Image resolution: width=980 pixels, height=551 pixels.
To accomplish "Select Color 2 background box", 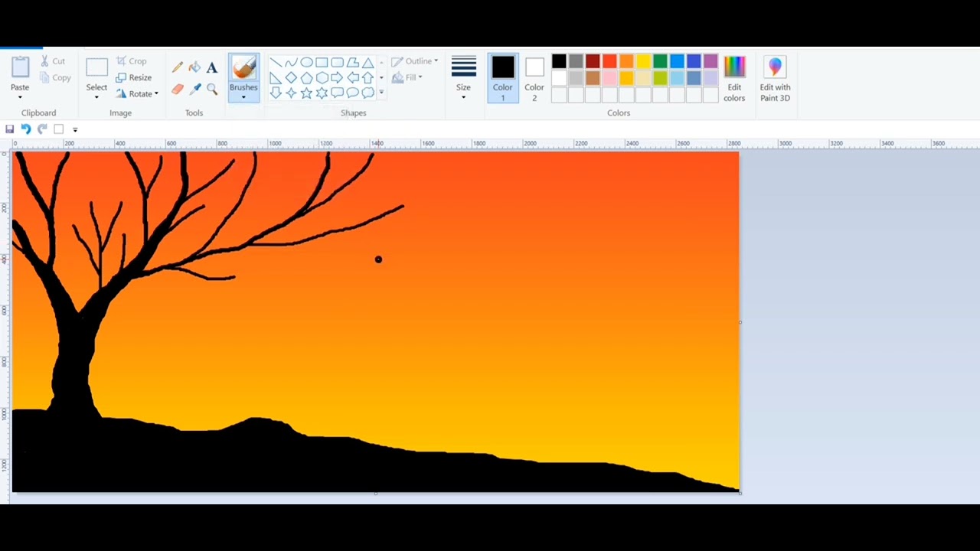I will click(x=534, y=77).
